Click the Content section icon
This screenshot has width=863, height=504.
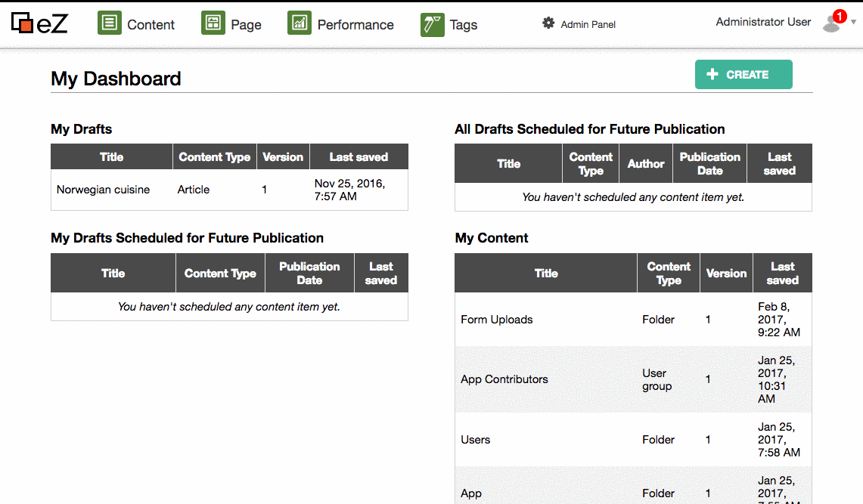click(110, 23)
